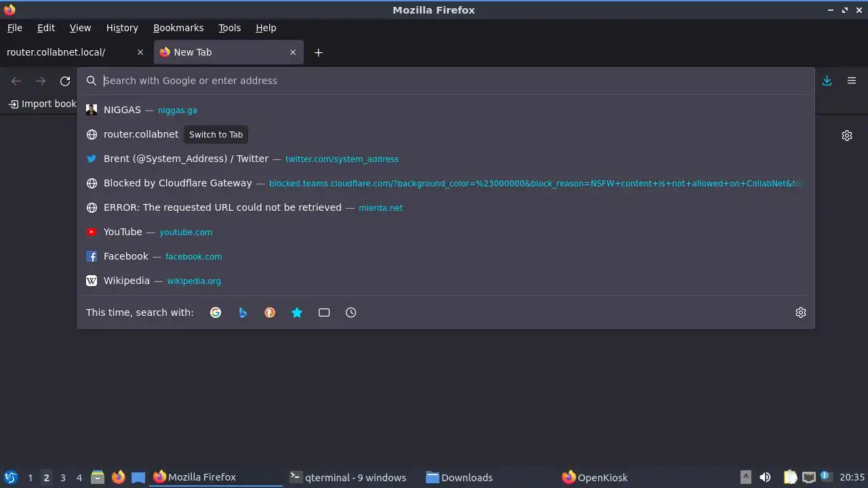Open search settings gear in dropdown
Image resolution: width=868 pixels, height=488 pixels.
(x=801, y=312)
